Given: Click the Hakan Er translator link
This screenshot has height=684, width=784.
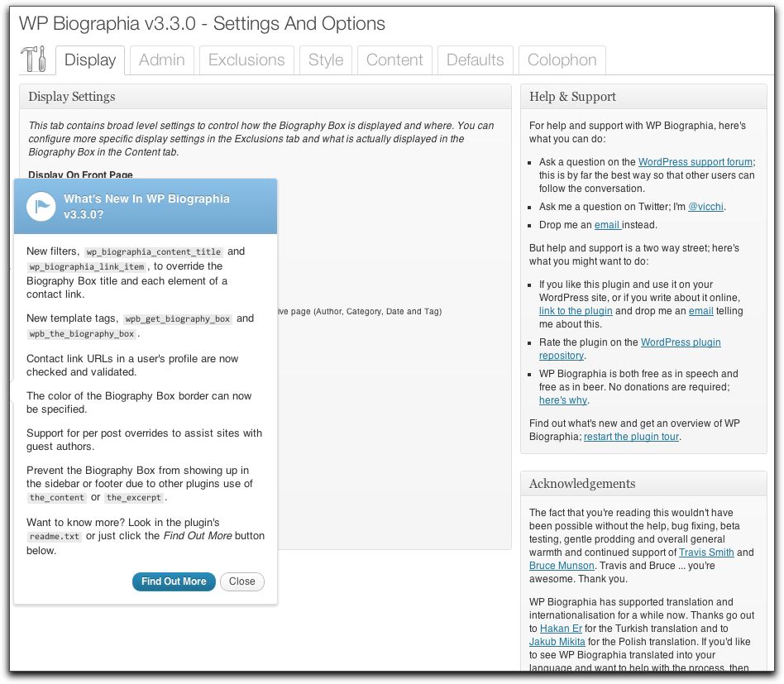Looking at the screenshot, I should [x=561, y=629].
